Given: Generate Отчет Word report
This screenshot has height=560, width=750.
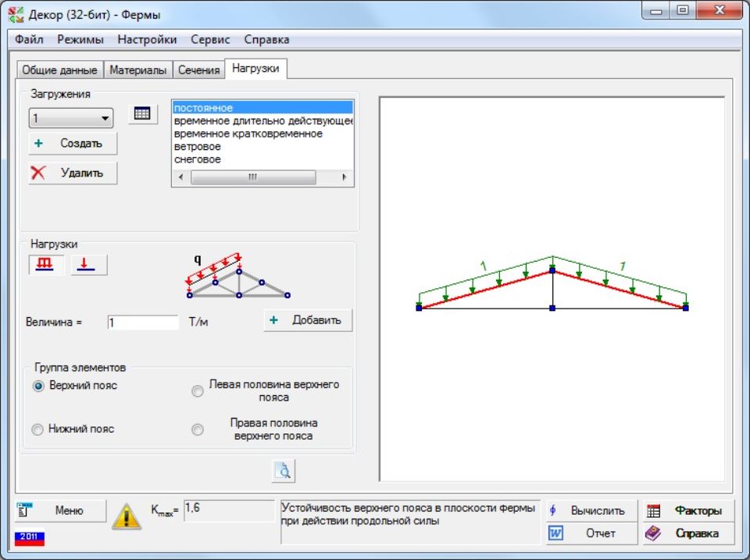Looking at the screenshot, I should tap(591, 533).
